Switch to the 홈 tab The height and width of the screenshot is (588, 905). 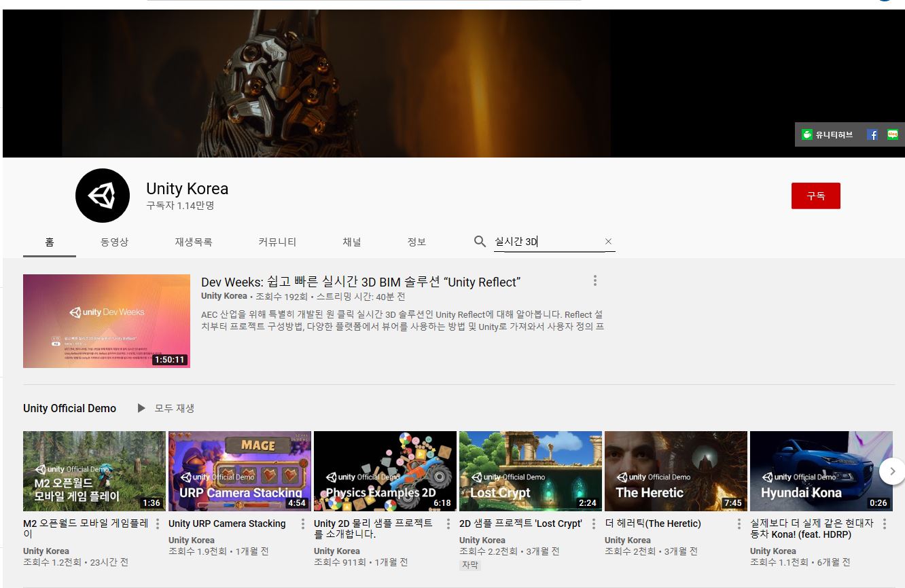point(50,242)
